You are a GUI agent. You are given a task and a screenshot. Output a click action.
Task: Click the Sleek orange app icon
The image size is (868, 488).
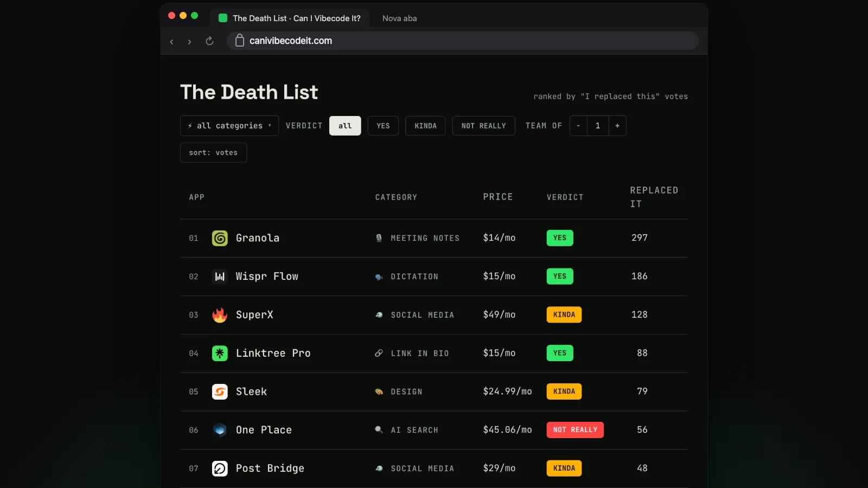(x=220, y=391)
